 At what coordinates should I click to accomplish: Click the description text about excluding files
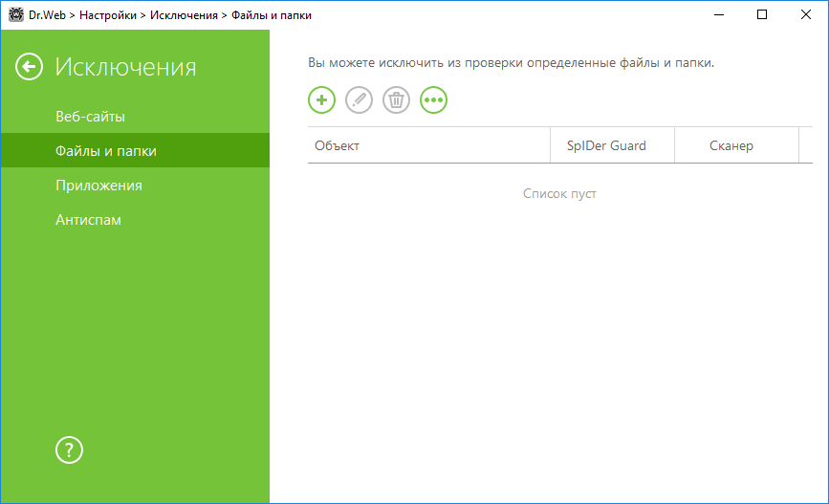(x=511, y=63)
